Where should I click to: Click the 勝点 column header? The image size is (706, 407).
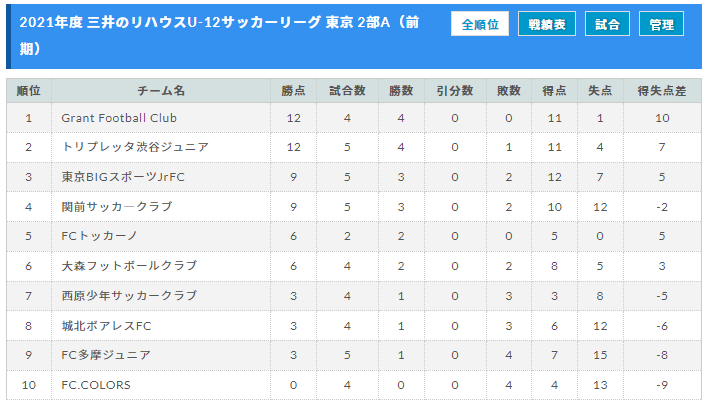(x=294, y=91)
